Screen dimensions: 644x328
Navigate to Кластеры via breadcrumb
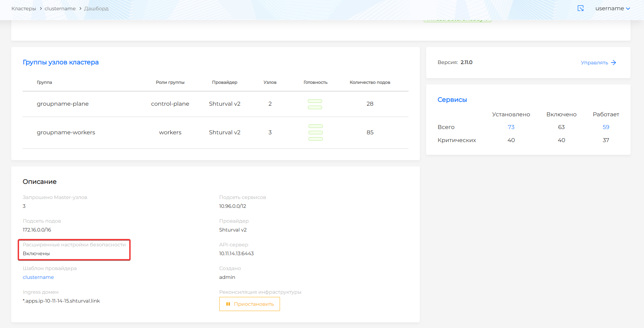23,8
